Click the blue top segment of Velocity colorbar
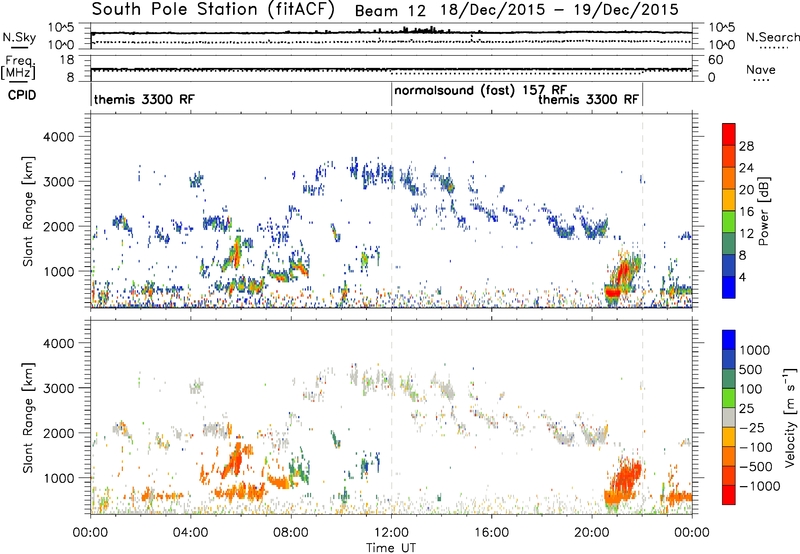Image resolution: width=800 pixels, height=554 pixels. tap(729, 340)
